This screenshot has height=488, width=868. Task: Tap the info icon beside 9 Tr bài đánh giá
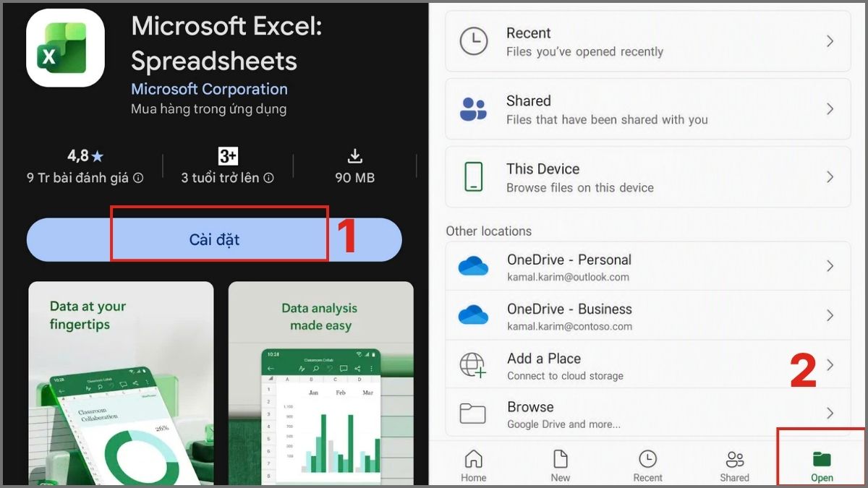point(138,178)
